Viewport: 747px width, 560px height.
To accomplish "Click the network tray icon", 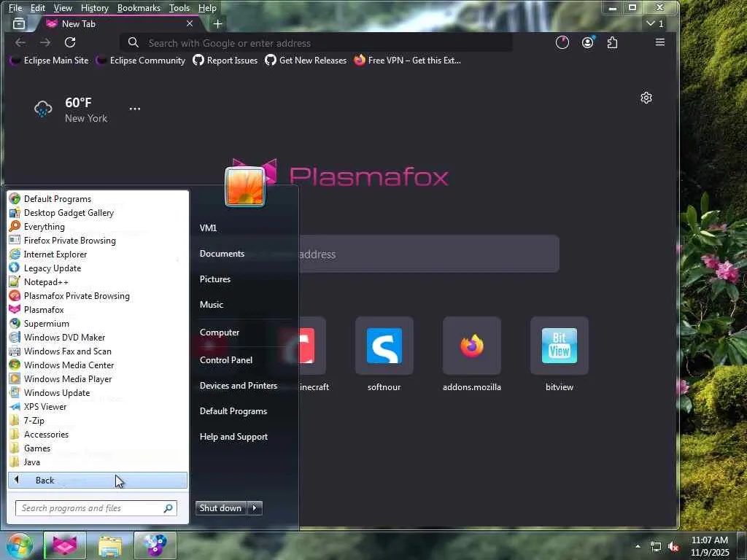I will tap(656, 547).
